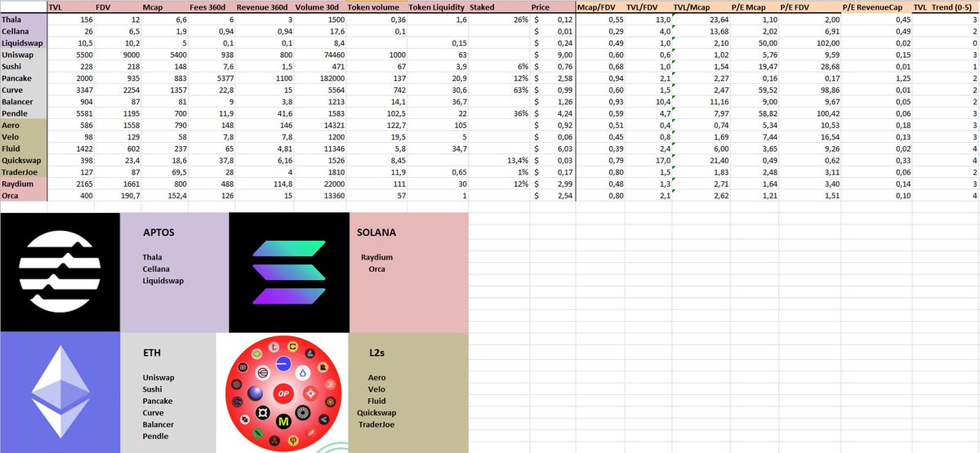Select the Fees 360d header cell

click(x=211, y=7)
